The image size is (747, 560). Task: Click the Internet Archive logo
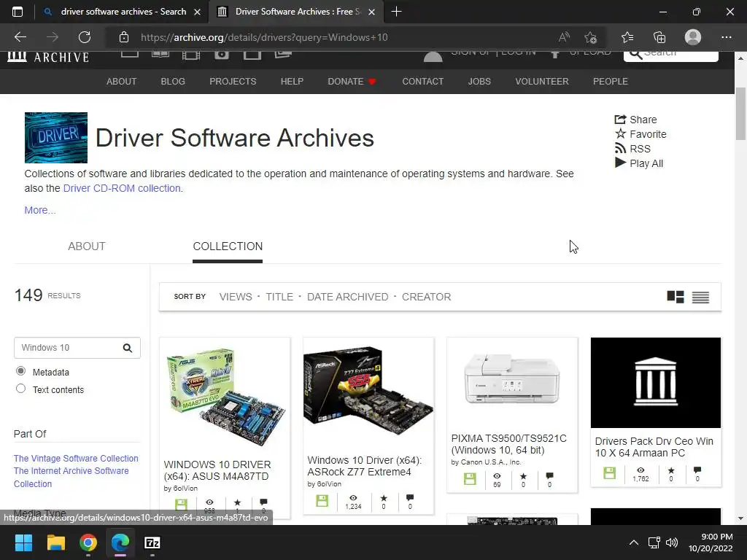point(49,57)
